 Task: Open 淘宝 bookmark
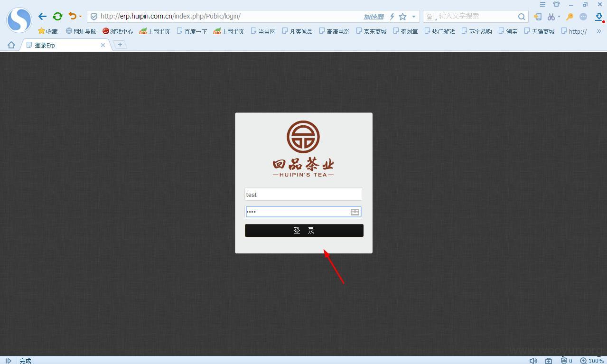(508, 31)
